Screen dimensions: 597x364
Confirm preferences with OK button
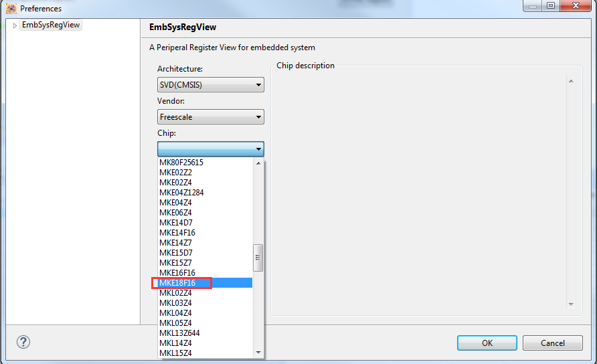[x=487, y=343]
